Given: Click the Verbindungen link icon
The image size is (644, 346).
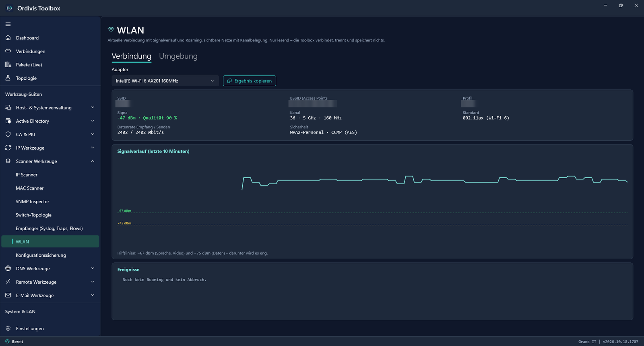Looking at the screenshot, I should coord(8,51).
